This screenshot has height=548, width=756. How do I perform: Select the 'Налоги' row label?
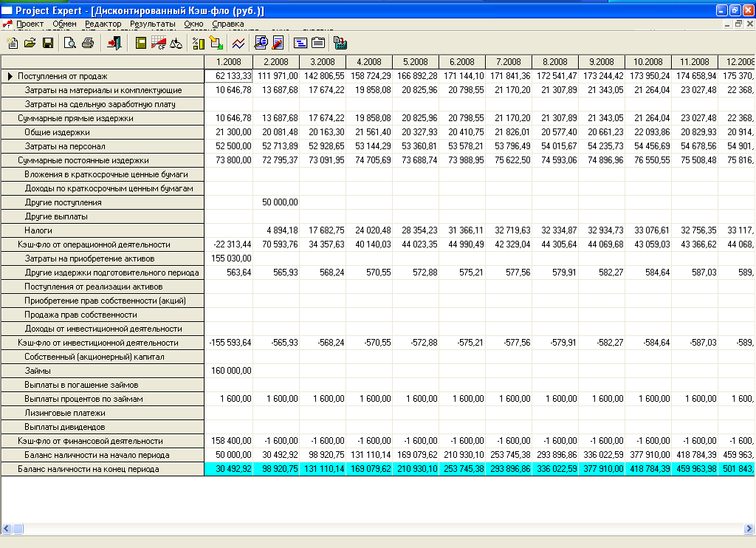37,230
